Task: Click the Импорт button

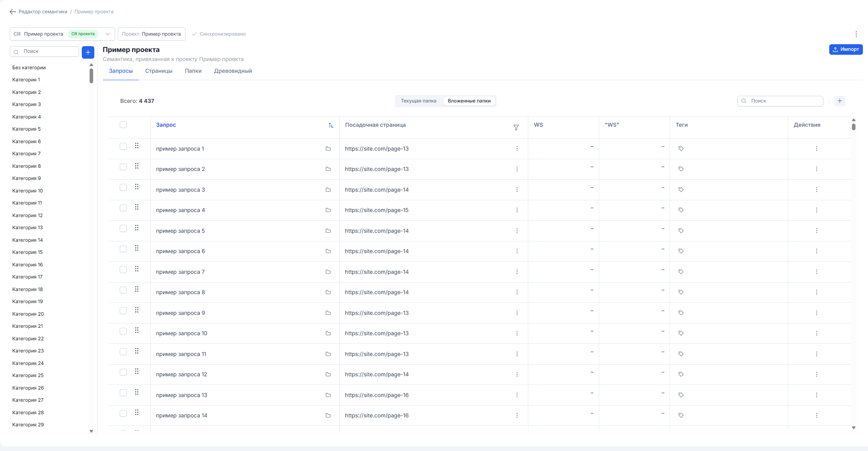Action: tap(846, 49)
